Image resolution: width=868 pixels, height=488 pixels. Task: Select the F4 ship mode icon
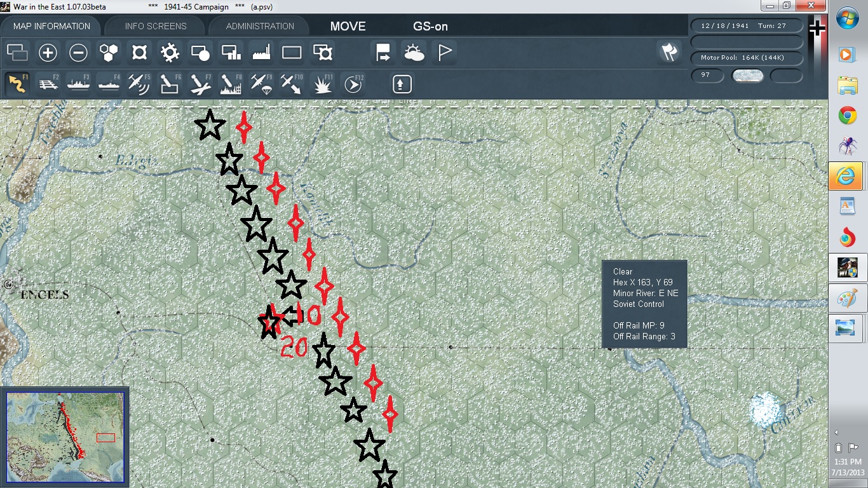point(109,84)
